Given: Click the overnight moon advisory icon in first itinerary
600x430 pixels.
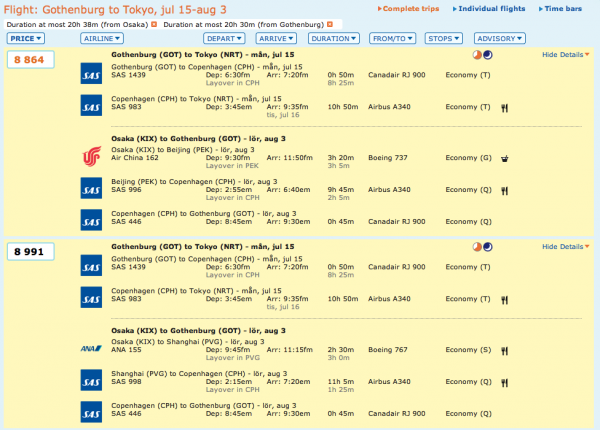Looking at the screenshot, I should [x=489, y=54].
